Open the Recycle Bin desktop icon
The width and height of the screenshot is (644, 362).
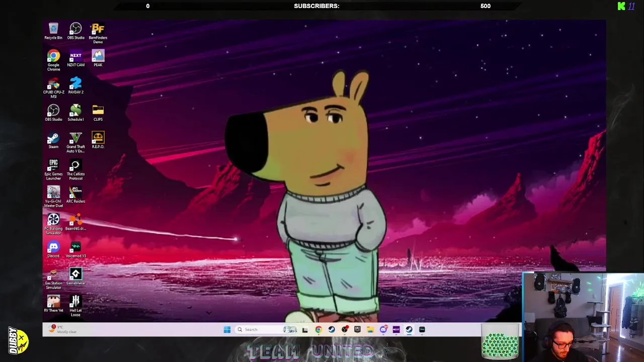tap(53, 31)
